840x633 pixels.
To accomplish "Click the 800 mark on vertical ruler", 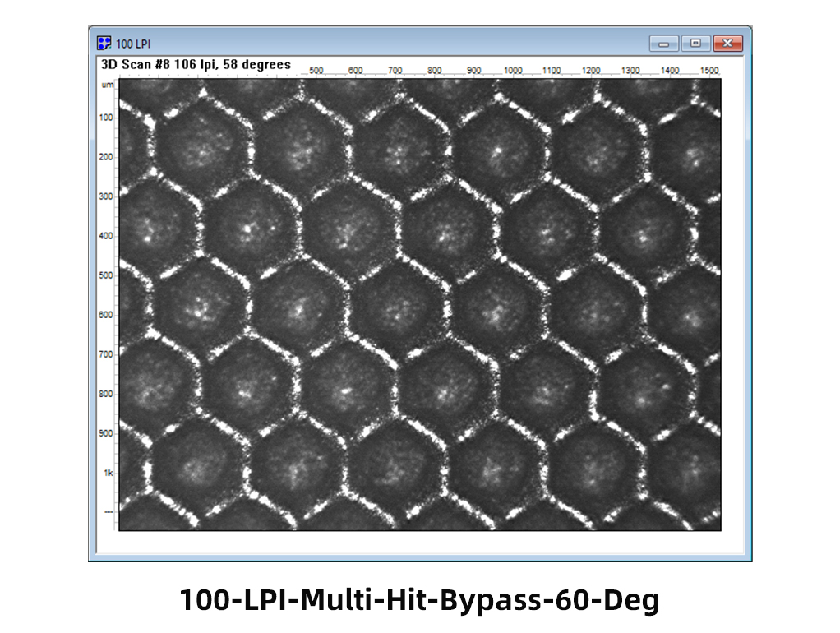I will [x=106, y=394].
